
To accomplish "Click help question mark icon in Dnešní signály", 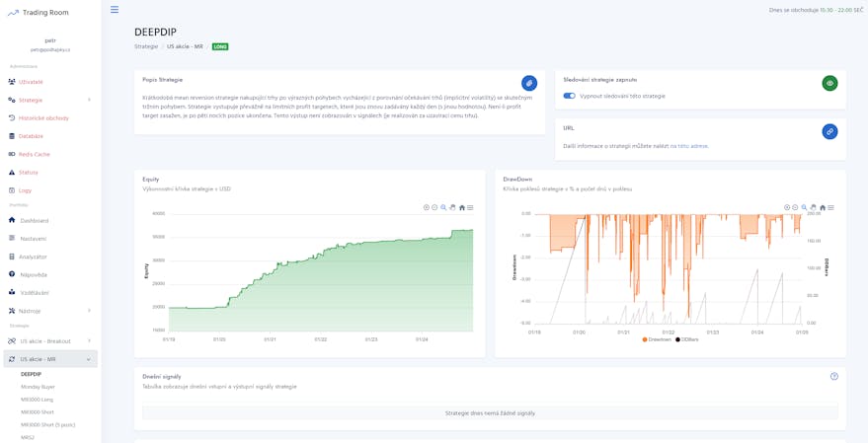I will click(834, 376).
